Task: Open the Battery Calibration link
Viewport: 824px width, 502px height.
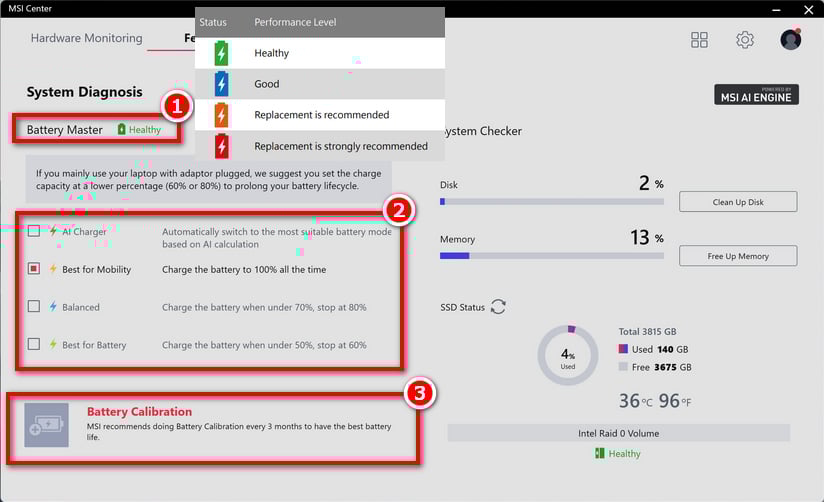Action: (139, 412)
